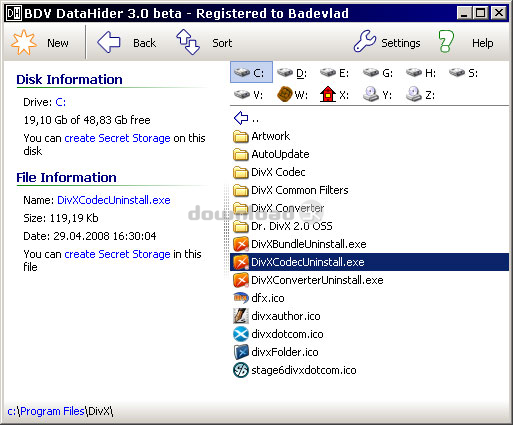Click the New star icon
Screen dimensions: 513x425
(x=23, y=42)
